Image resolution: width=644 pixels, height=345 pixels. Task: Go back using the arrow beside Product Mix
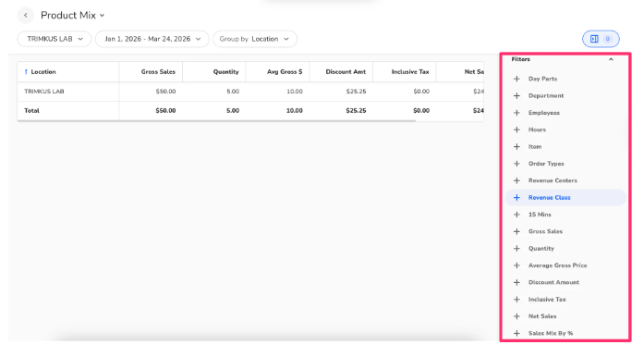(26, 15)
